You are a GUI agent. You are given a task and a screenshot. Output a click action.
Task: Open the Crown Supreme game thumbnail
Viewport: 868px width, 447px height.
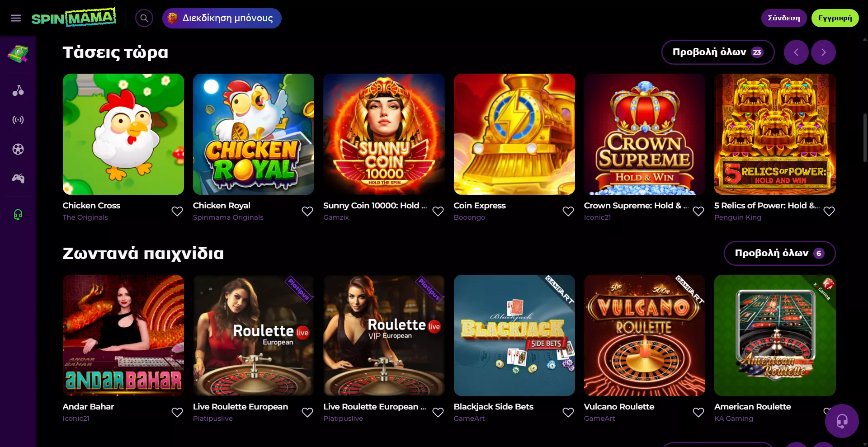pyautogui.click(x=644, y=134)
